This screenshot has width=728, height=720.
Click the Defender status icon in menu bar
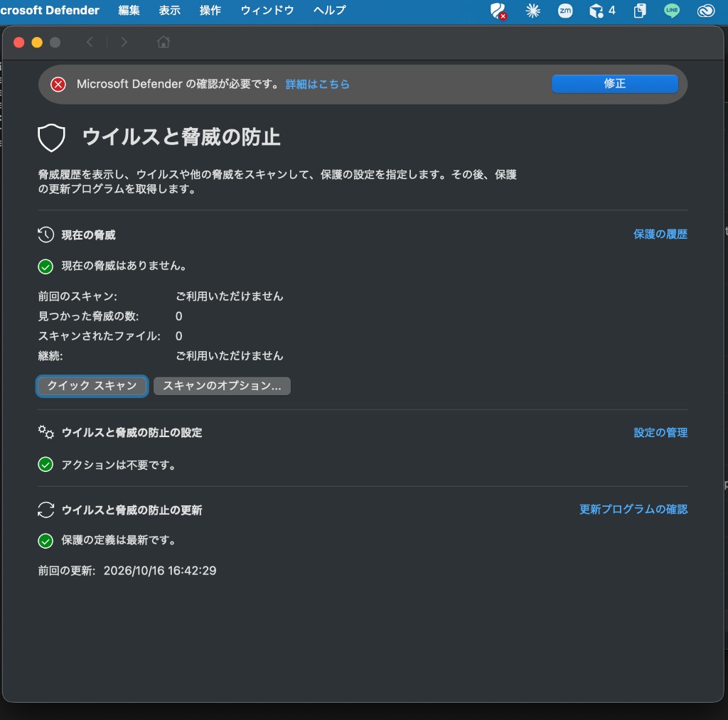click(x=498, y=11)
